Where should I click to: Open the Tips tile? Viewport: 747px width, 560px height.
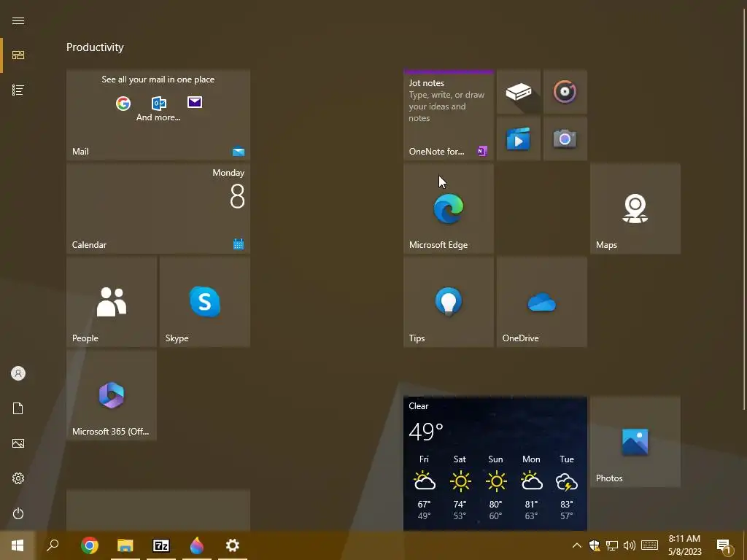tap(449, 301)
